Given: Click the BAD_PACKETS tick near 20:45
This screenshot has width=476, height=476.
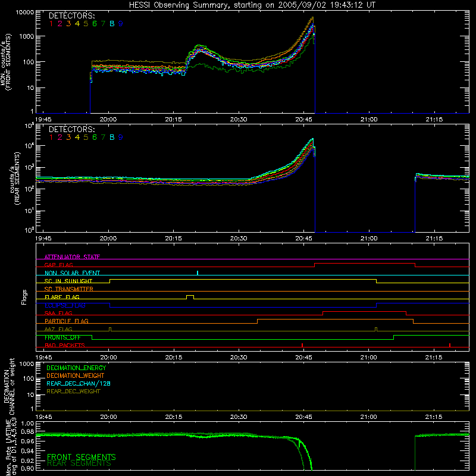Looking at the screenshot, I should [302, 345].
